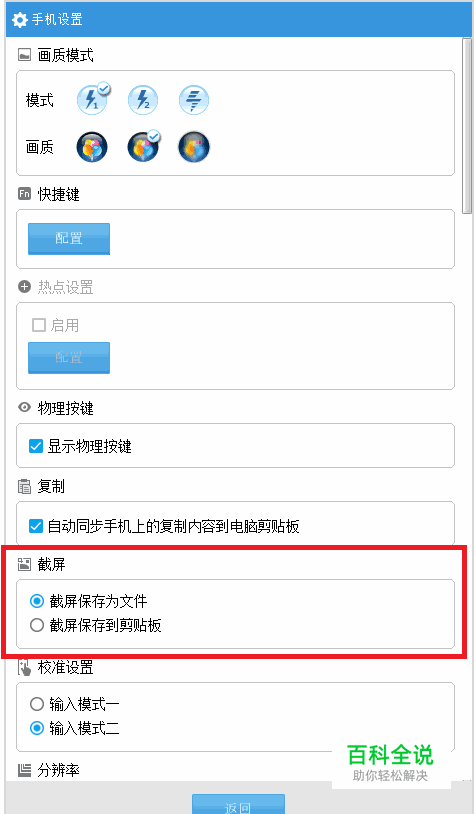476x814 pixels.
Task: Click the eye icon beside 物理按键
Action: pyautogui.click(x=24, y=408)
